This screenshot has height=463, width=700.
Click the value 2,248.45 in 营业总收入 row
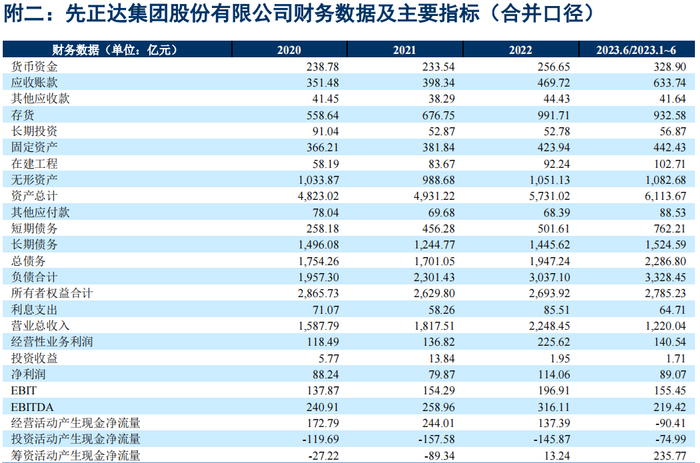click(550, 326)
